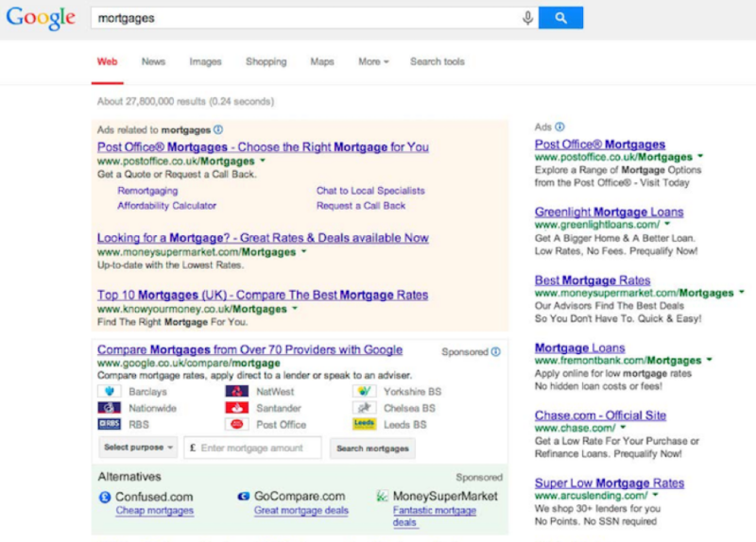Open 'Fantastic mortgage deals' link

[435, 516]
